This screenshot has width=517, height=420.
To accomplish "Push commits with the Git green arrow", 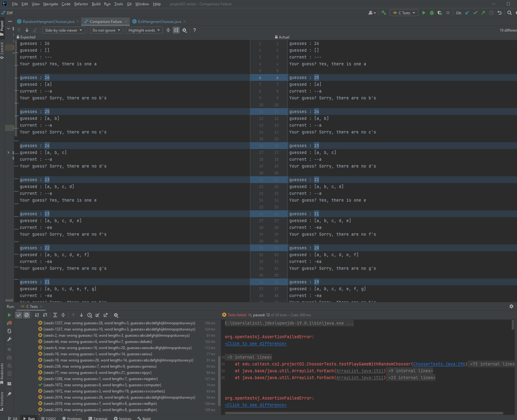I will click(483, 13).
